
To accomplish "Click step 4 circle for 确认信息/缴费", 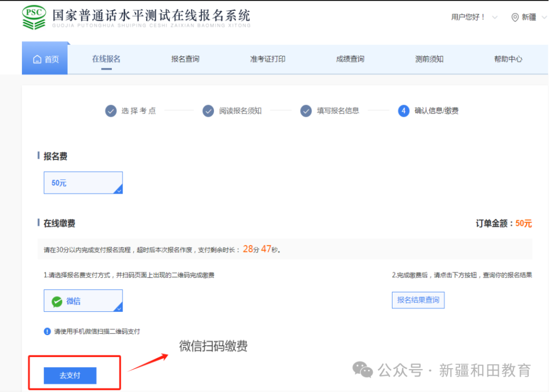I will [403, 111].
